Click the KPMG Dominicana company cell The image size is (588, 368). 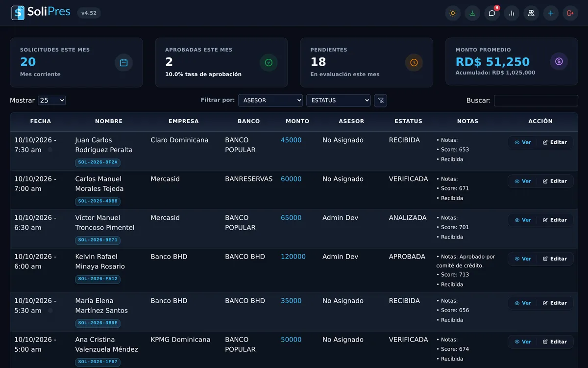tap(180, 340)
